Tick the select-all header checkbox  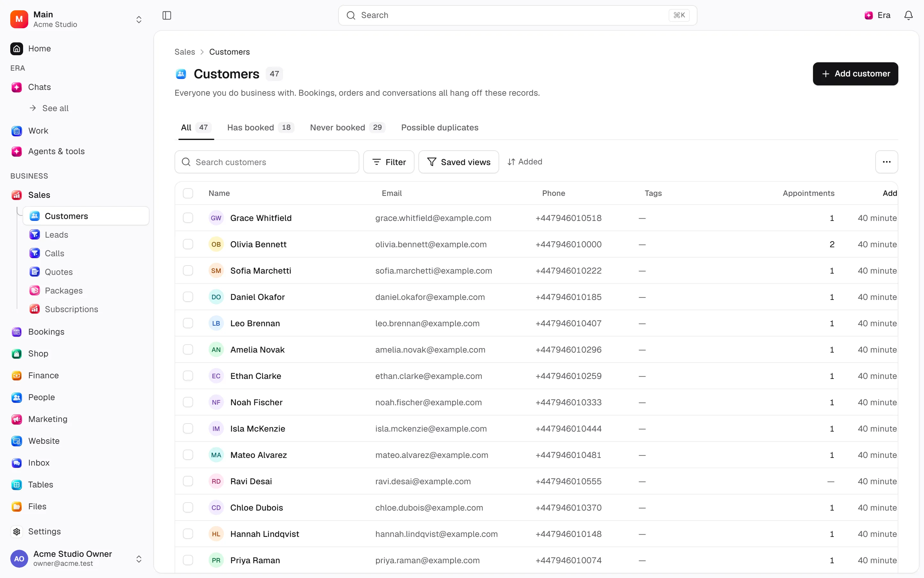click(188, 193)
